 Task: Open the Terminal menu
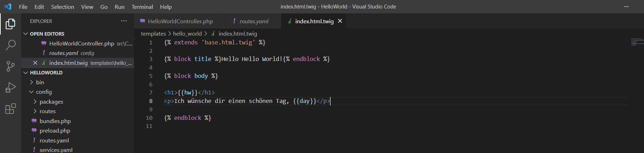tap(142, 7)
